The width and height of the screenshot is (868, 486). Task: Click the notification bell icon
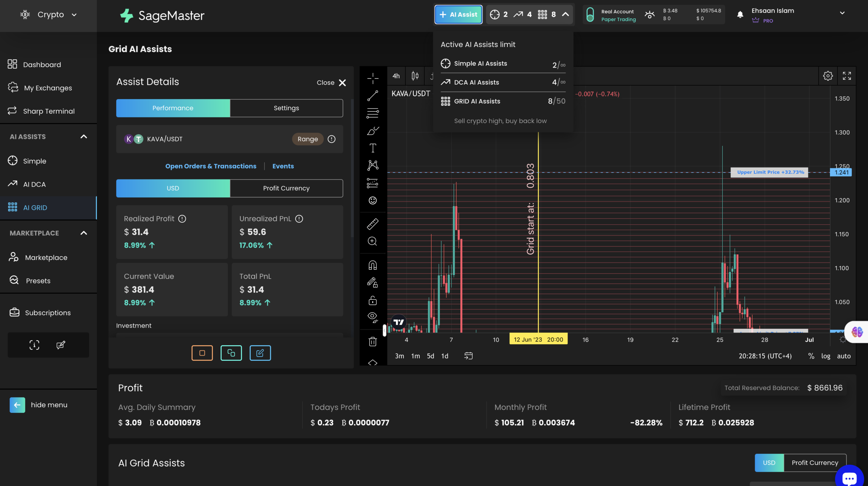pos(740,15)
